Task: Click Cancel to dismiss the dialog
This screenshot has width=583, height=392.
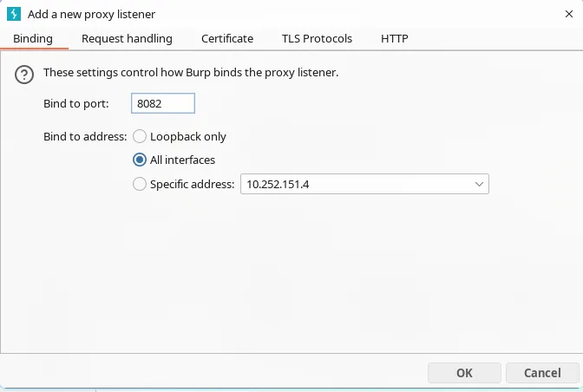Action: [542, 373]
